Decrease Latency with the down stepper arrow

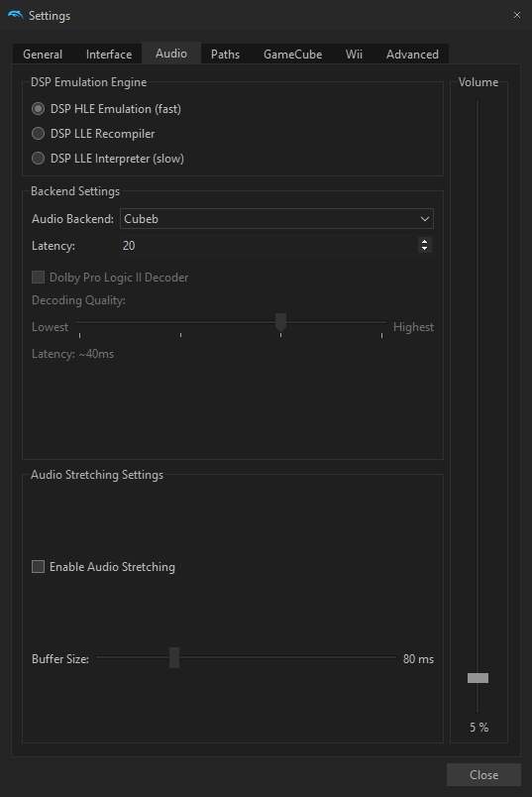tap(425, 249)
